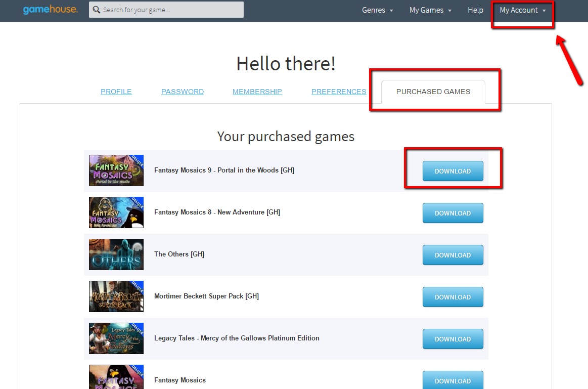Expand the Genres dropdown menu
Screen dimensions: 588x389
point(377,10)
